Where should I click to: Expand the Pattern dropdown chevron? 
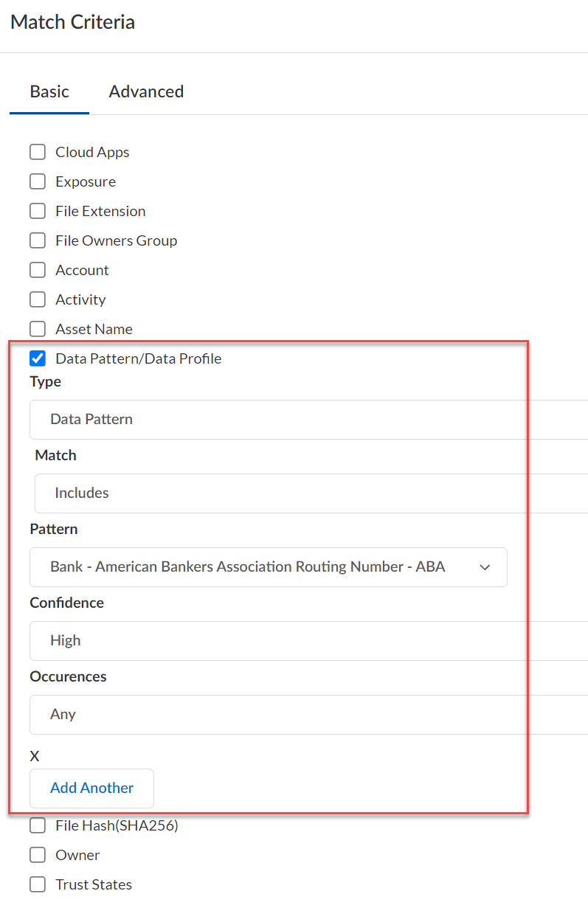pos(485,567)
